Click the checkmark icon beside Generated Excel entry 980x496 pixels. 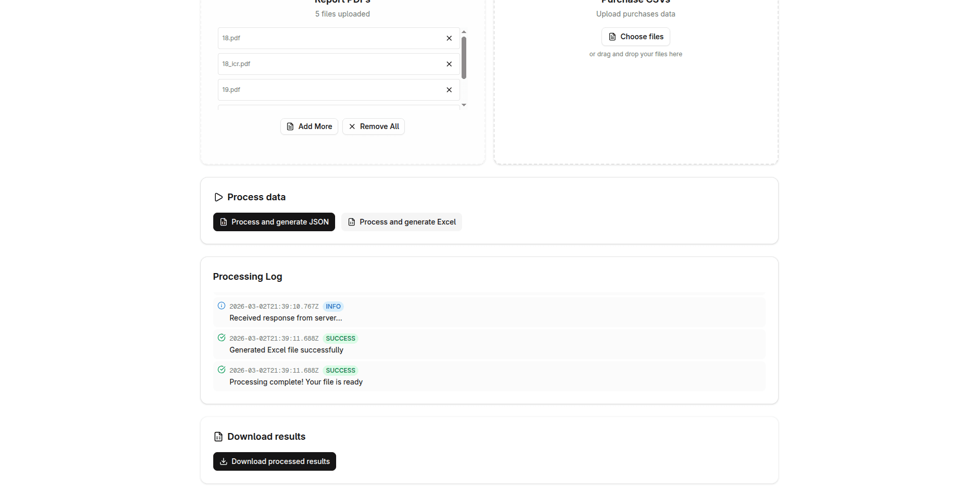tap(222, 338)
